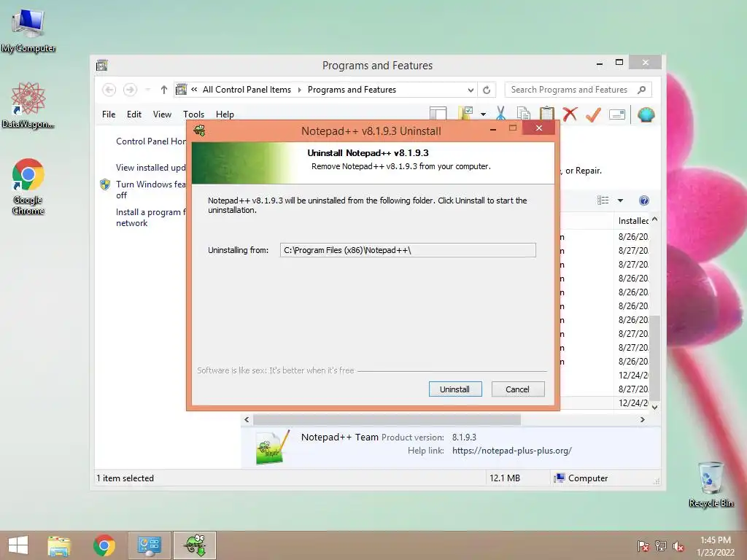Viewport: 747px width, 560px height.
Task: Click the muted volume tray icon
Action: [678, 546]
